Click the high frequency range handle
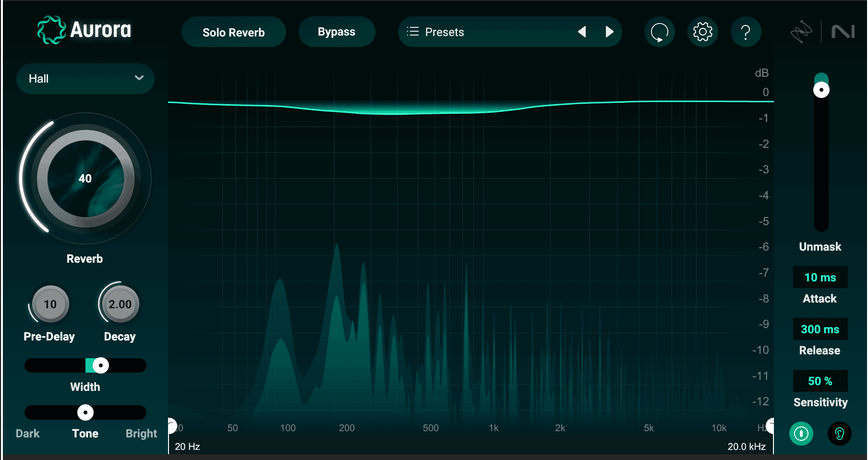 [770, 425]
